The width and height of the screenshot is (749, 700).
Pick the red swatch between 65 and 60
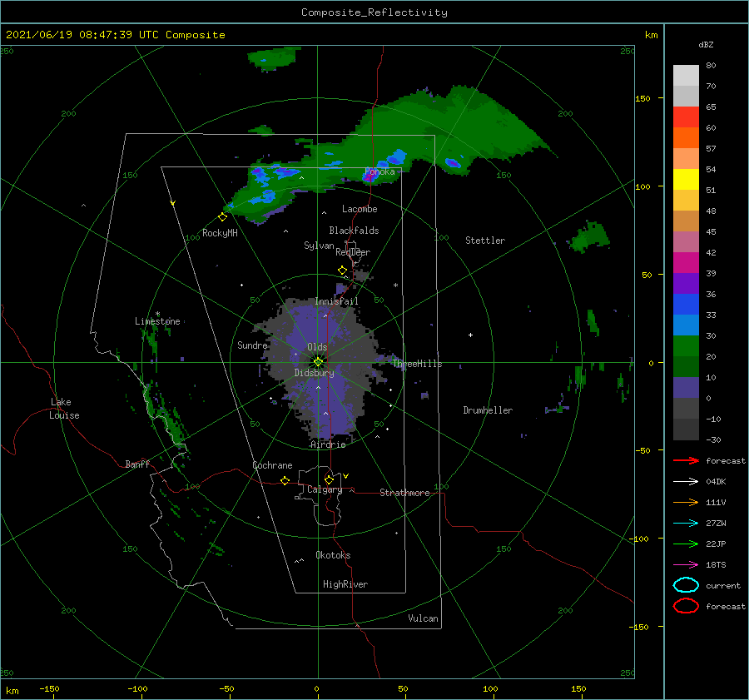686,117
